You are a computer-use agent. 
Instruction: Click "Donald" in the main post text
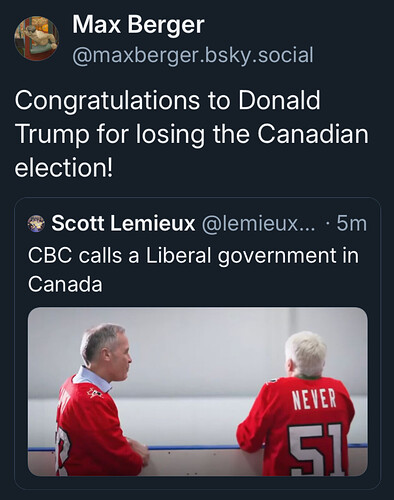(x=279, y=100)
